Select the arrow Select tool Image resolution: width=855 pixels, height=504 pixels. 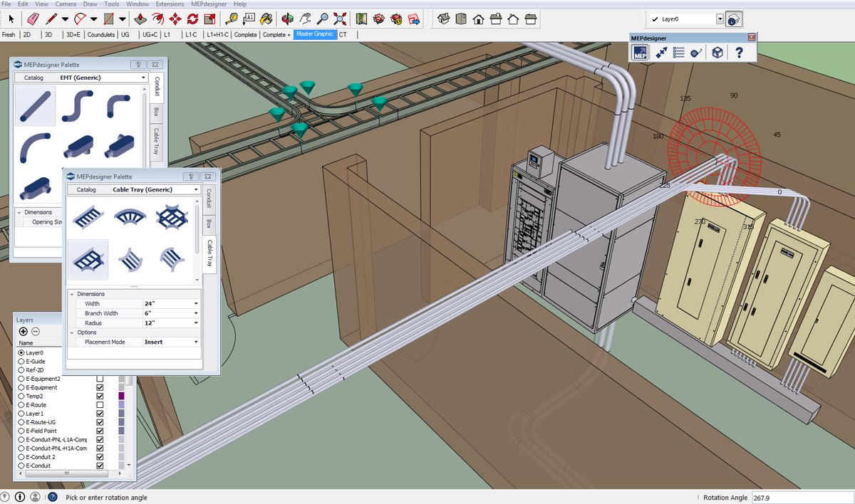point(11,19)
